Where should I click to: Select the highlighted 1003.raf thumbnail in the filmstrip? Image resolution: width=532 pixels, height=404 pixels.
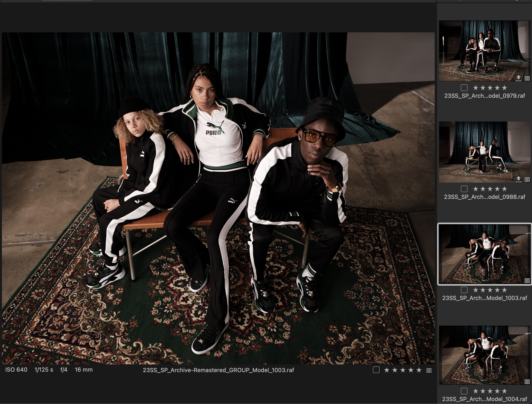485,253
